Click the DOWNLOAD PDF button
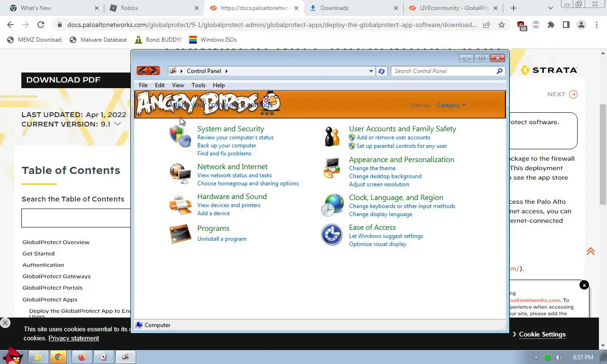The width and height of the screenshot is (607, 364). (x=75, y=80)
